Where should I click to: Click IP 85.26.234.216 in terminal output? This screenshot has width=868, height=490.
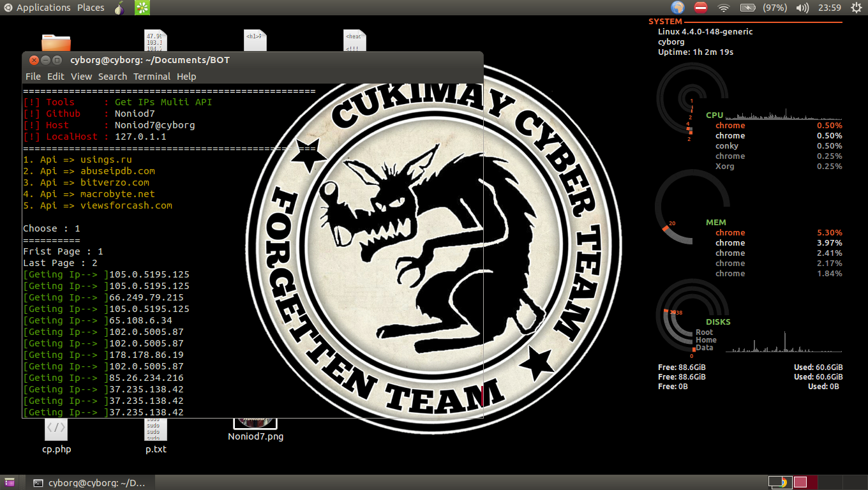(147, 378)
